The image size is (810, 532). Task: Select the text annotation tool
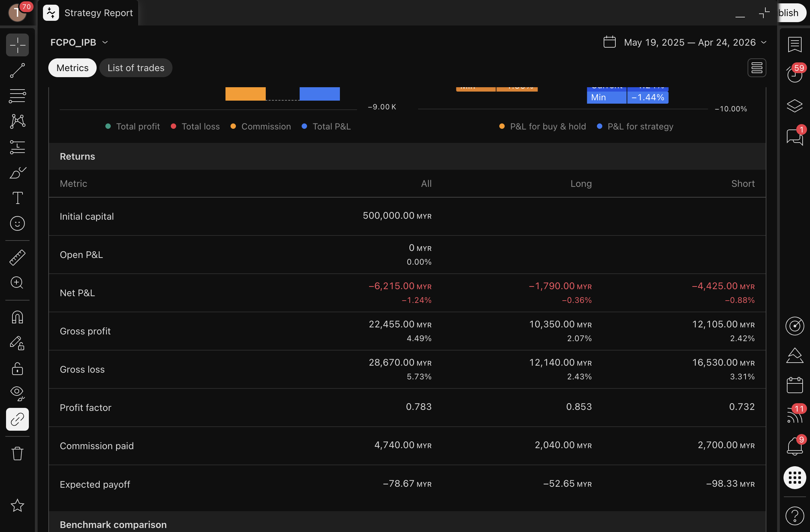[17, 198]
